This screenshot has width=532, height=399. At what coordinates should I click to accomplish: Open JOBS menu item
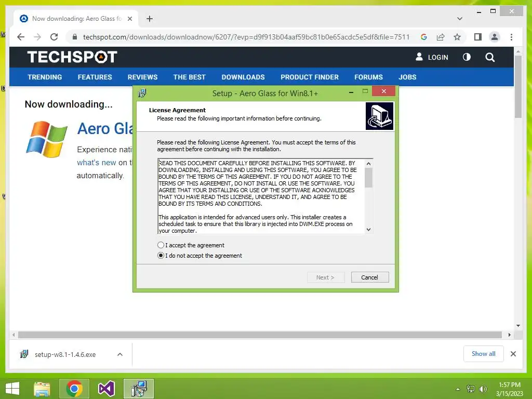pyautogui.click(x=407, y=77)
